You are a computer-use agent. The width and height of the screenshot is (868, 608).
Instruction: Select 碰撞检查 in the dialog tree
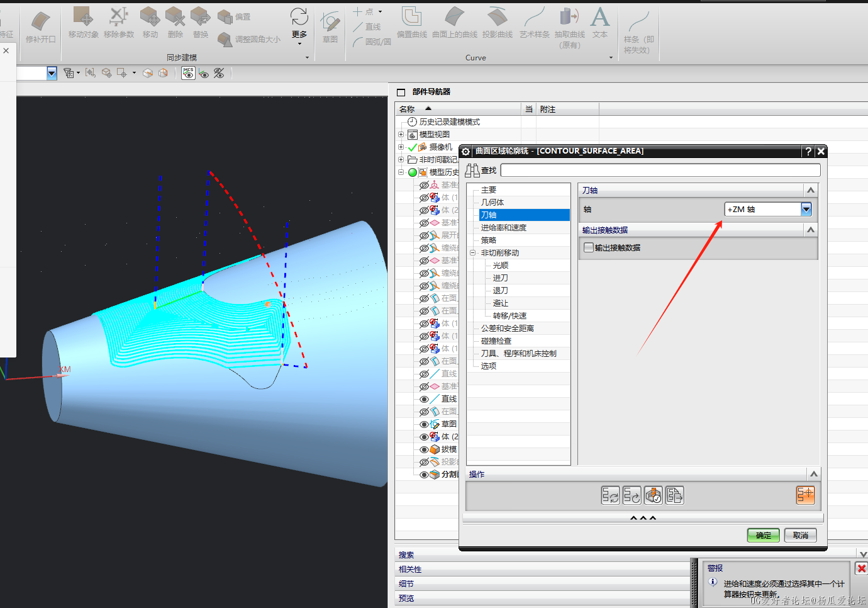click(496, 341)
